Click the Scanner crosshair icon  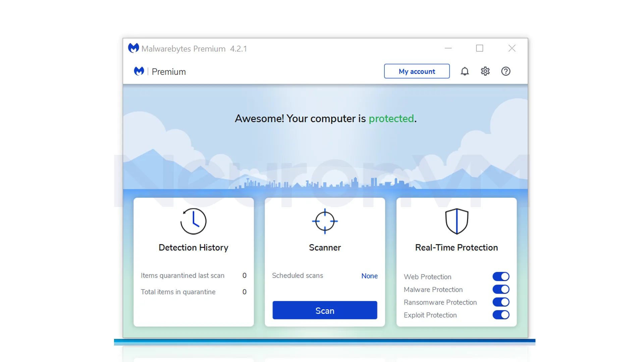(325, 221)
